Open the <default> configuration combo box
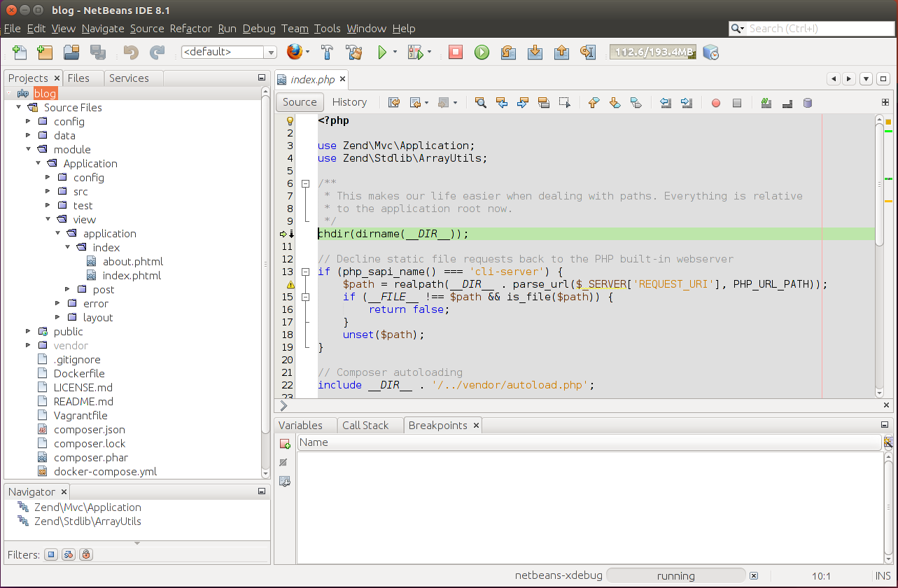Image resolution: width=898 pixels, height=588 pixels. click(229, 52)
